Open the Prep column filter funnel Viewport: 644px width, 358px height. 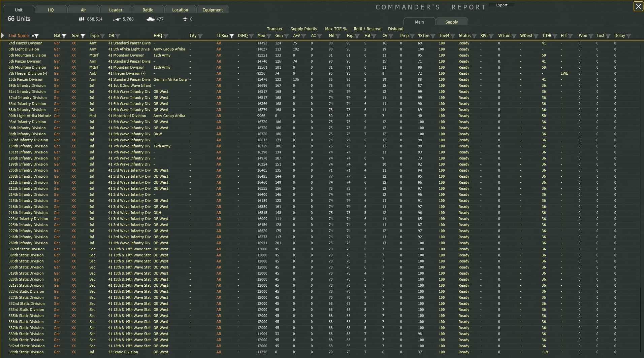[x=412, y=36]
